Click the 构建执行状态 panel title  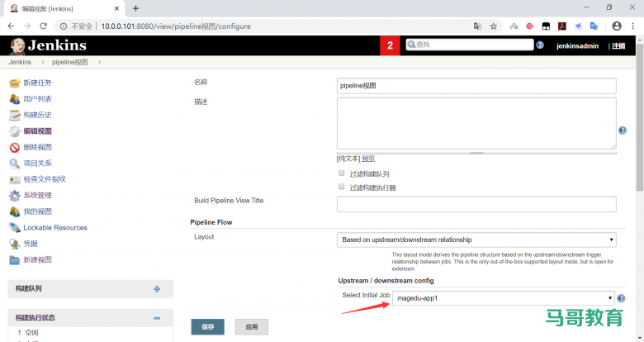[x=35, y=318]
